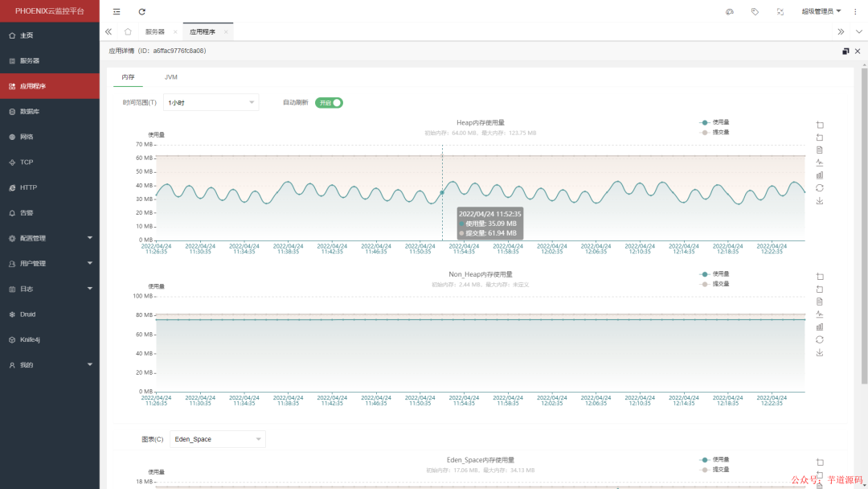Open 告警 in the sidebar

pyautogui.click(x=50, y=212)
